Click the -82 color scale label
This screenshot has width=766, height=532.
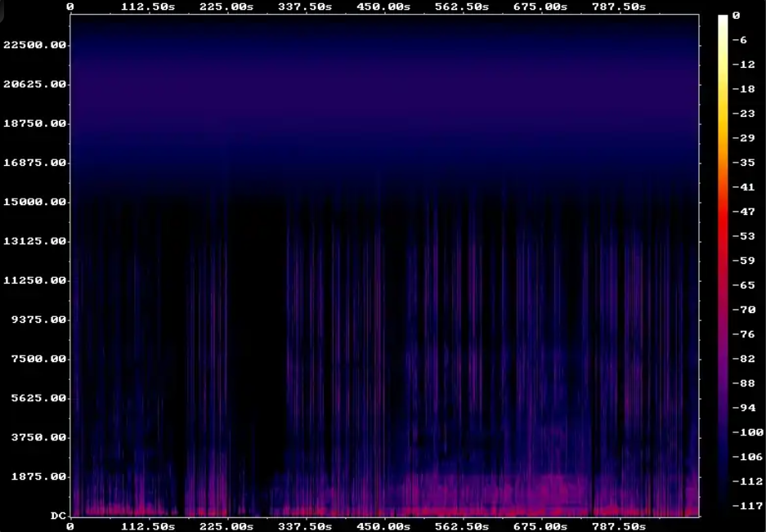point(744,359)
